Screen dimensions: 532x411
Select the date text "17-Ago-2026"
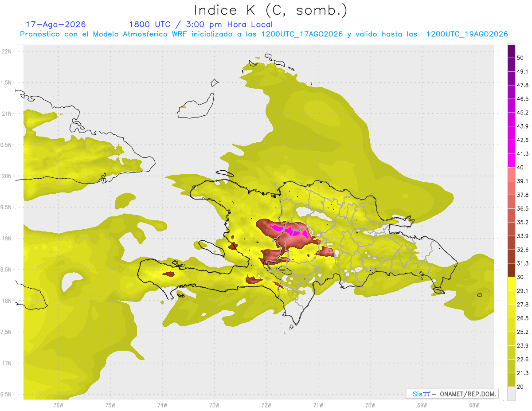(56, 24)
